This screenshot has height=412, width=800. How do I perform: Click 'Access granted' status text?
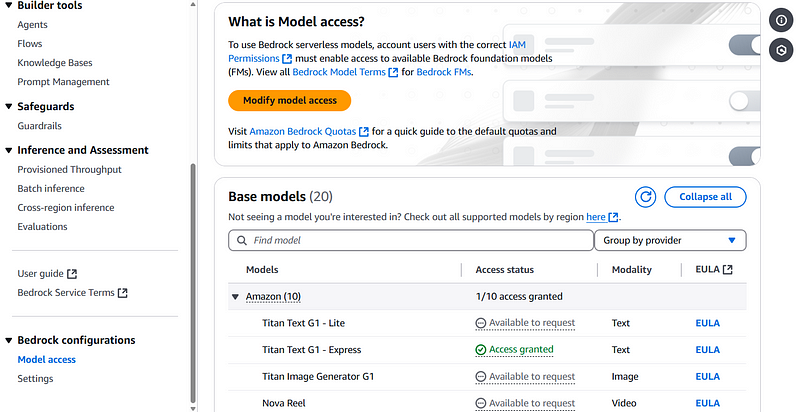[x=521, y=350]
